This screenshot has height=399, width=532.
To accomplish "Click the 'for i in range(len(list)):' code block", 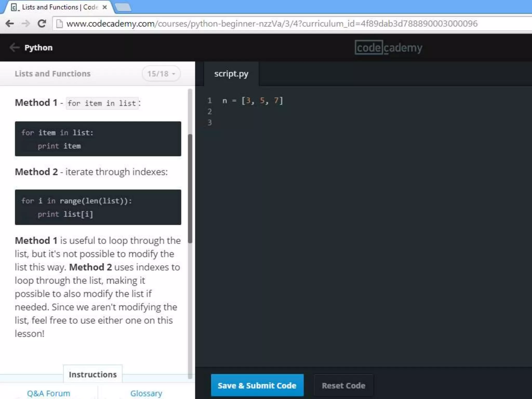I will coord(98,207).
